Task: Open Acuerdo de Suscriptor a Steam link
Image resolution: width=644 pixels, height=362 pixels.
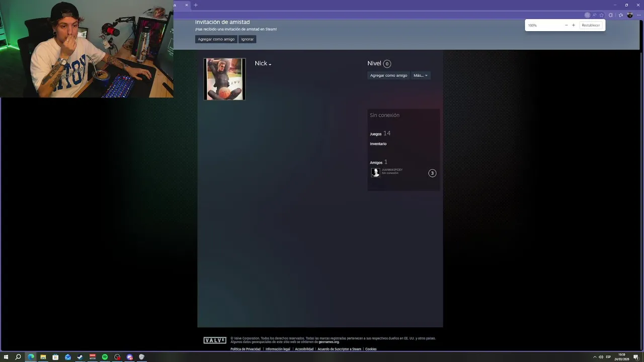Action: 339,349
